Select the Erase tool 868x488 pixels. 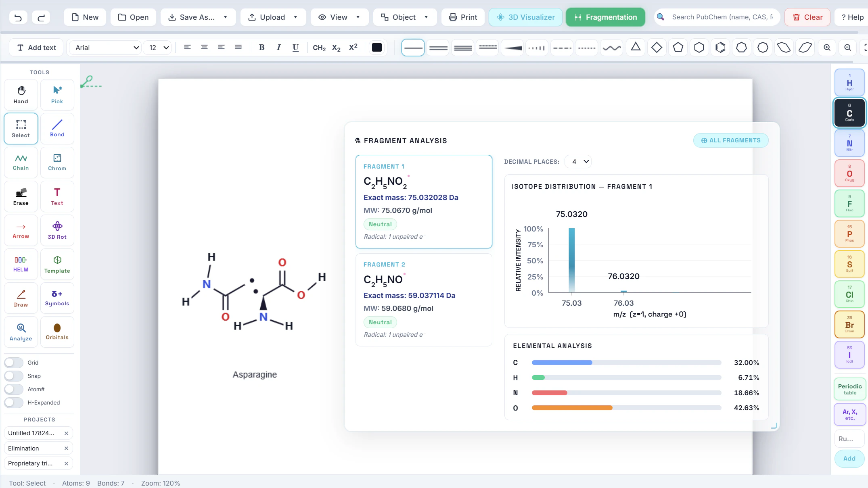pyautogui.click(x=21, y=196)
